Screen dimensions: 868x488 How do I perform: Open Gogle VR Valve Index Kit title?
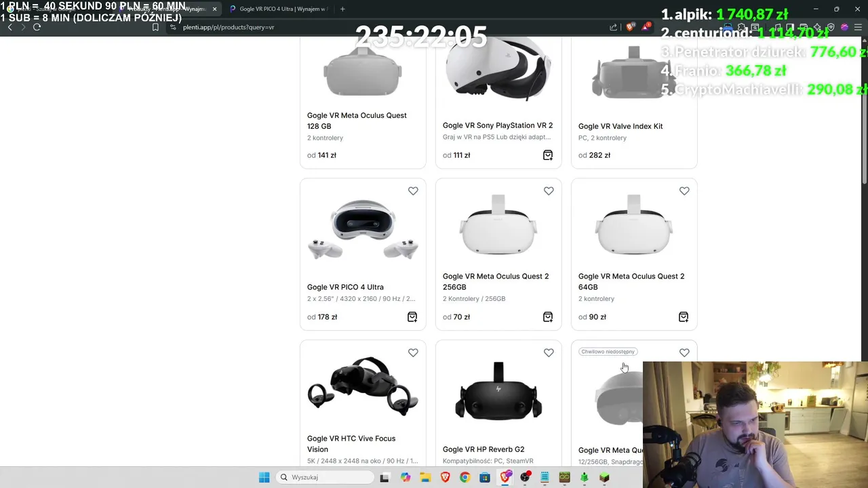coord(620,126)
